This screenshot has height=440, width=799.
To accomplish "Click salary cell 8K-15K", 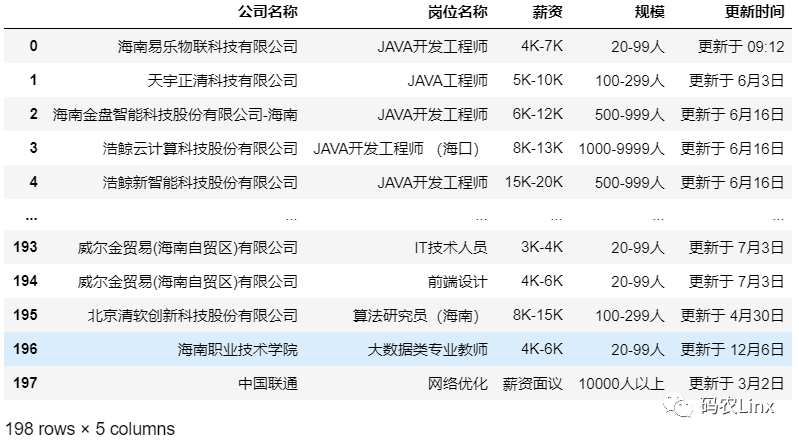I will pos(538,315).
